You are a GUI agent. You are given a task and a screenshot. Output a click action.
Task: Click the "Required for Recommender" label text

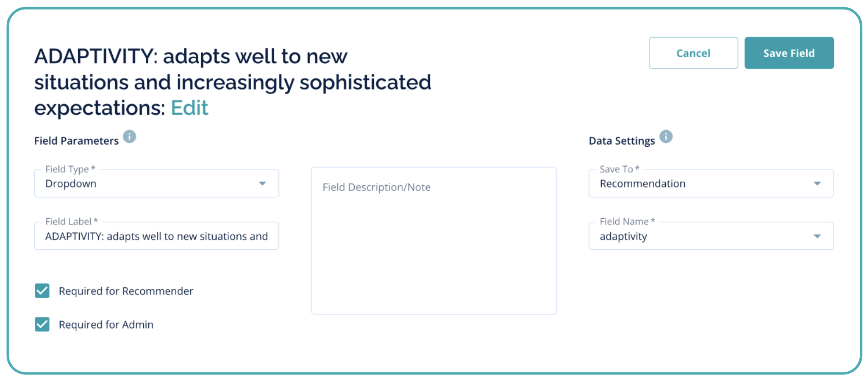(126, 291)
